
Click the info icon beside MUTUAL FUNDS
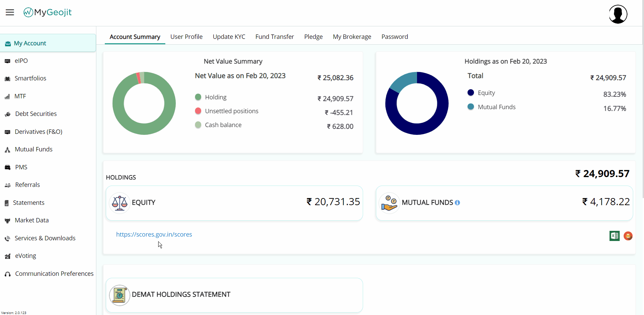click(458, 202)
